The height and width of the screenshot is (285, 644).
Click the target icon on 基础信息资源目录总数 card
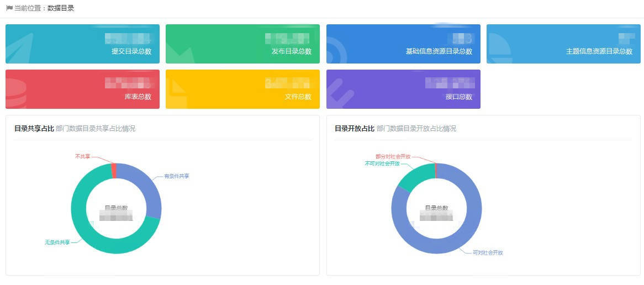(337, 51)
